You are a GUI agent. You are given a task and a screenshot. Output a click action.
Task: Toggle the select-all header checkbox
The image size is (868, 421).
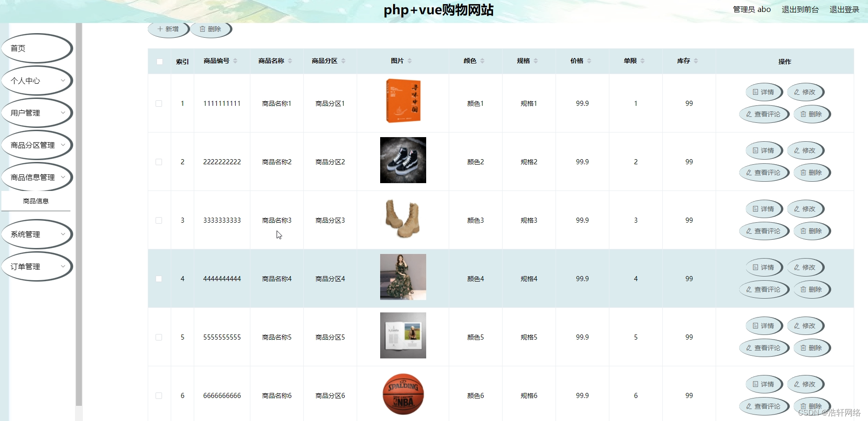point(160,62)
